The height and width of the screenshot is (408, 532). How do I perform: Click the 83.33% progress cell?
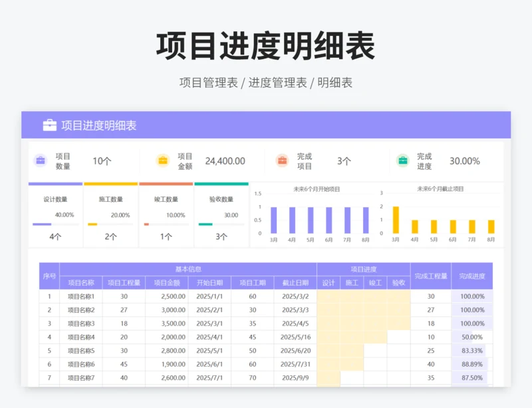tap(472, 351)
